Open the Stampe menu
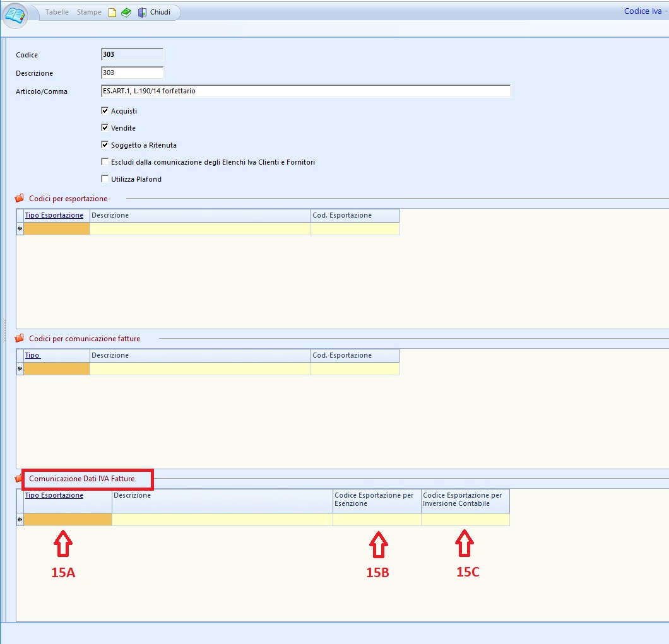This screenshot has width=669, height=644. [89, 13]
